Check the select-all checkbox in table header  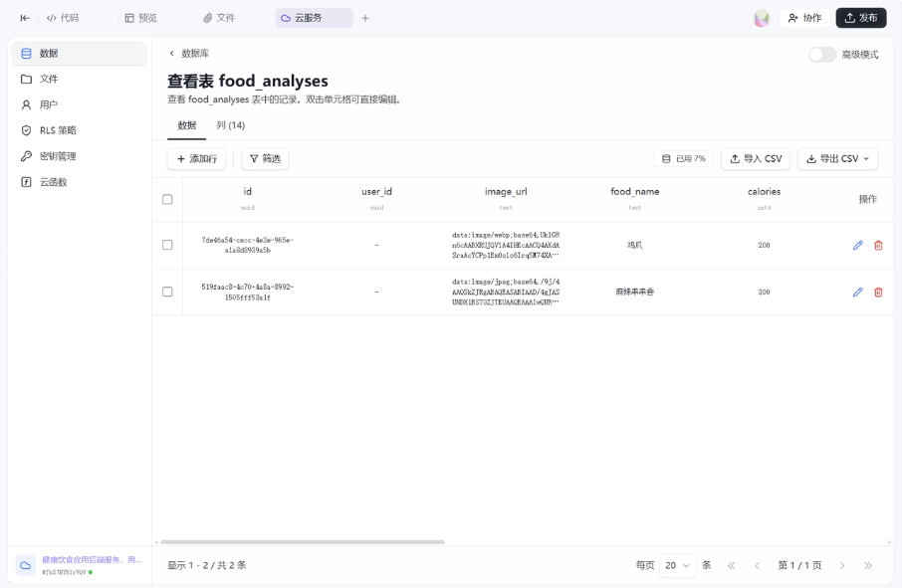click(167, 199)
